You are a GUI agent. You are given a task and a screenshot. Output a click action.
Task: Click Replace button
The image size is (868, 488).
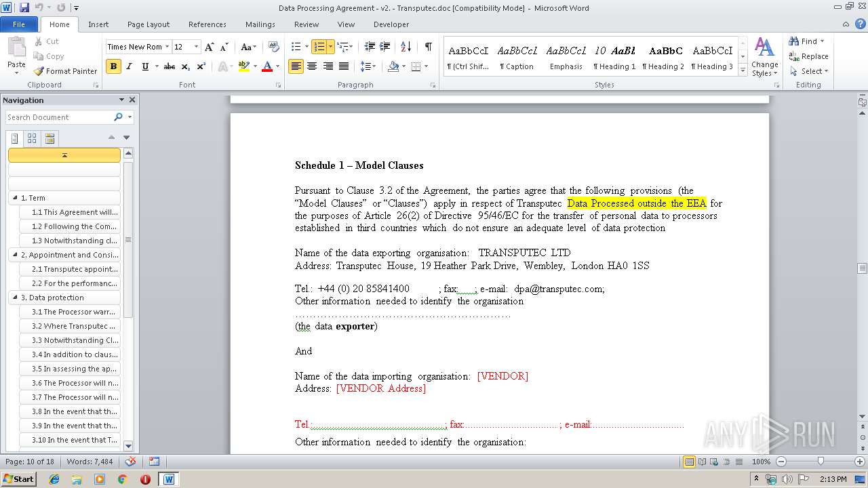pyautogui.click(x=808, y=56)
